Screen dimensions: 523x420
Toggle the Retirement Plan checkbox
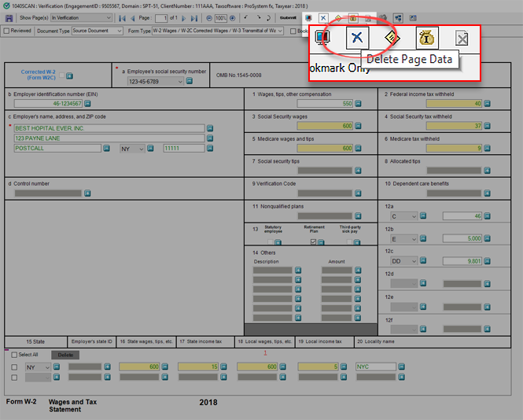click(313, 242)
